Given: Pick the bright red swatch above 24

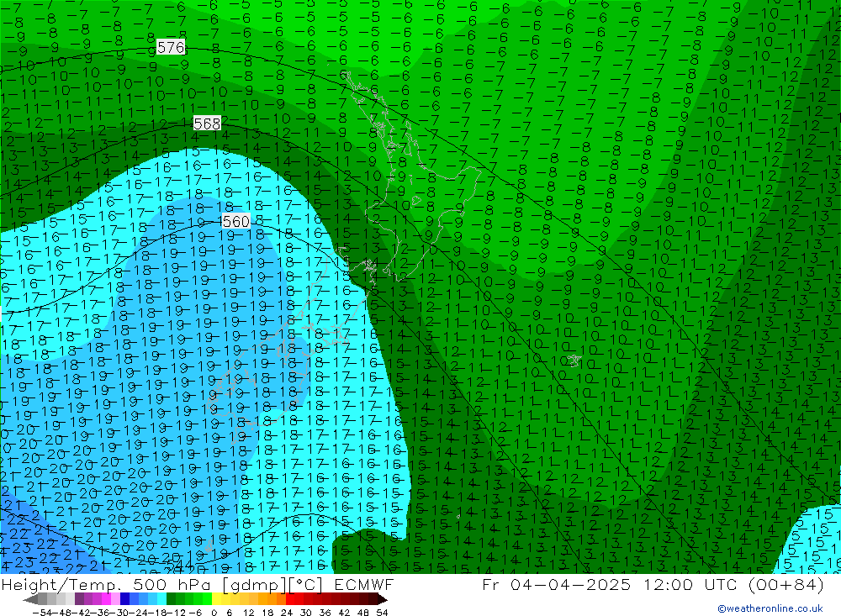Looking at the screenshot, I should coord(290,599).
